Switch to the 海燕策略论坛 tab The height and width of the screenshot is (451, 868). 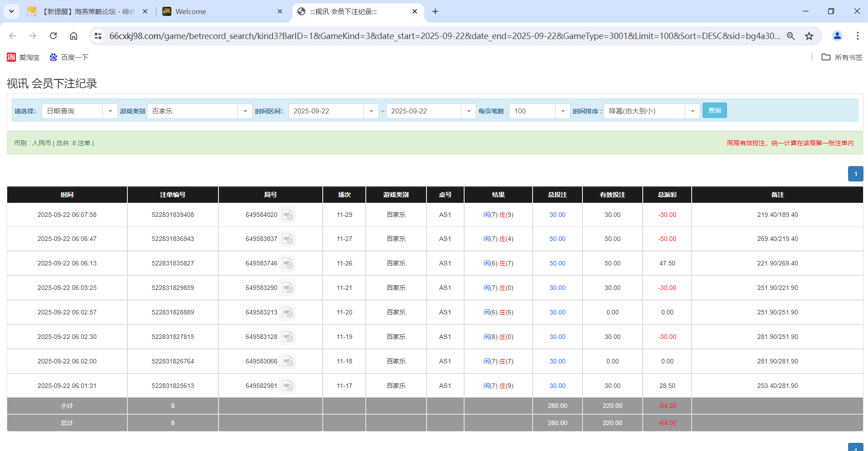(86, 11)
